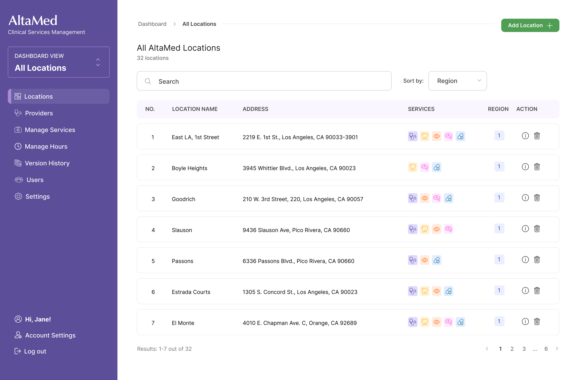The image size is (588, 380).
Task: Remove the Slauson location via trash icon
Action: coord(537,229)
